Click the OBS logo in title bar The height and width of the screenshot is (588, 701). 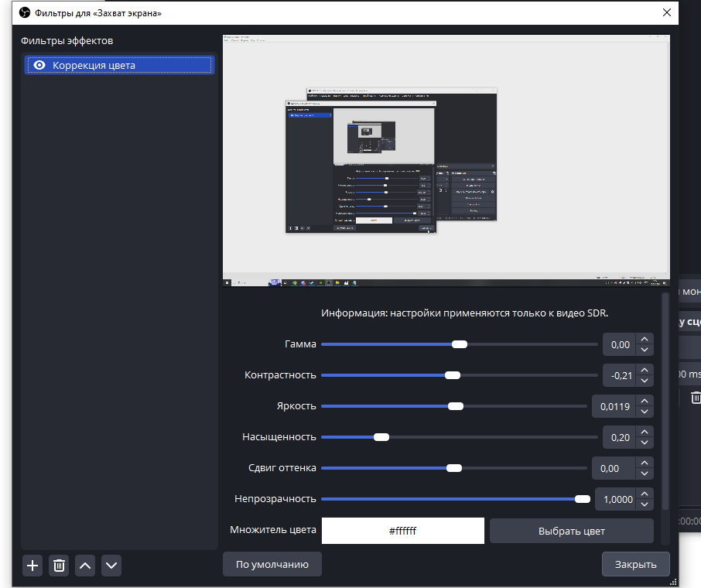[25, 12]
